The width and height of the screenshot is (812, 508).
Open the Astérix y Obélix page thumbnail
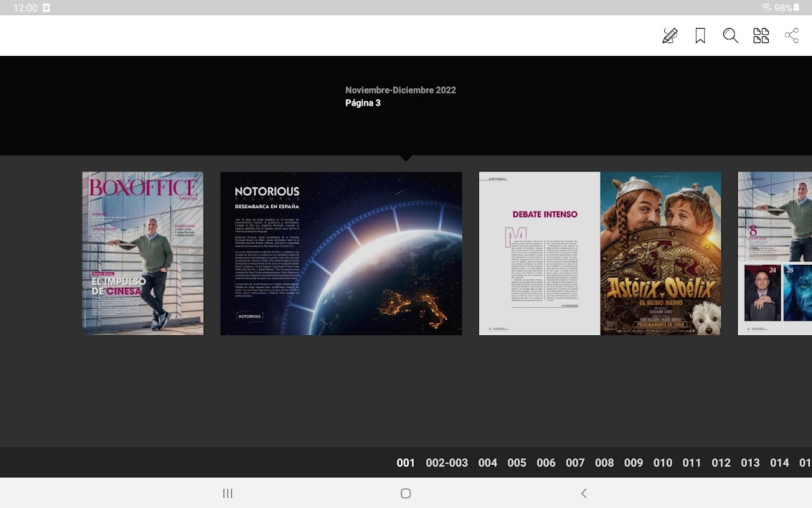point(660,253)
